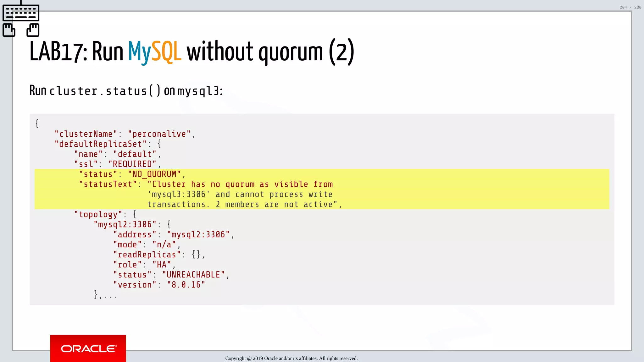Click the "role": "HA" line

(144, 265)
